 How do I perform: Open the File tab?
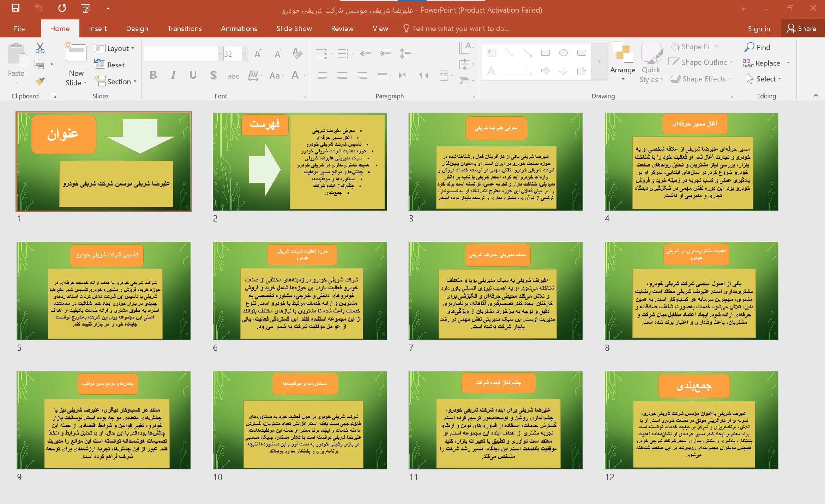point(19,29)
